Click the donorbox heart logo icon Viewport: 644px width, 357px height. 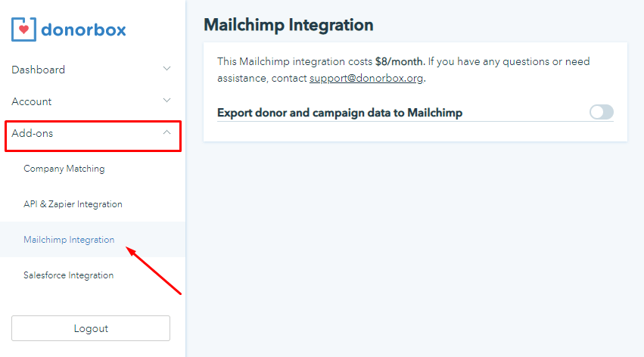point(26,29)
